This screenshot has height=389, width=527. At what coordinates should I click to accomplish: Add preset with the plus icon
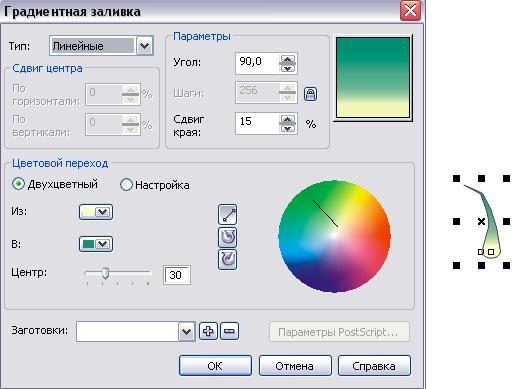tap(208, 331)
